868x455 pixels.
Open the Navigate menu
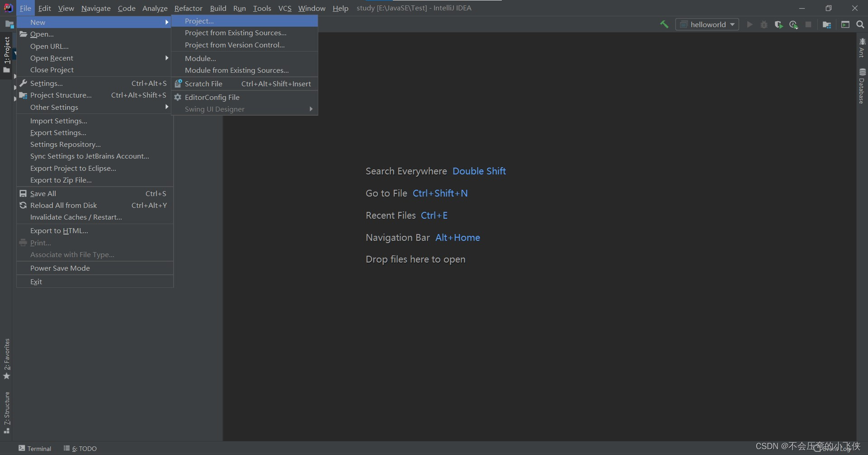(96, 8)
